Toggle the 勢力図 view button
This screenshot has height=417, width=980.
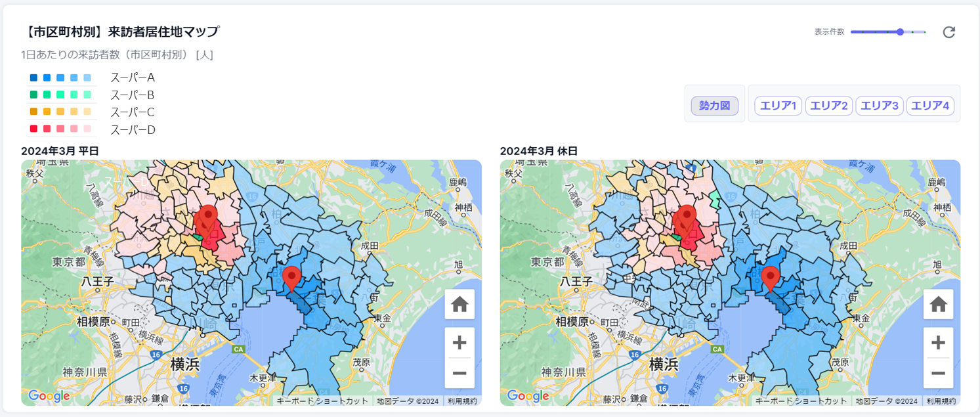[x=714, y=106]
